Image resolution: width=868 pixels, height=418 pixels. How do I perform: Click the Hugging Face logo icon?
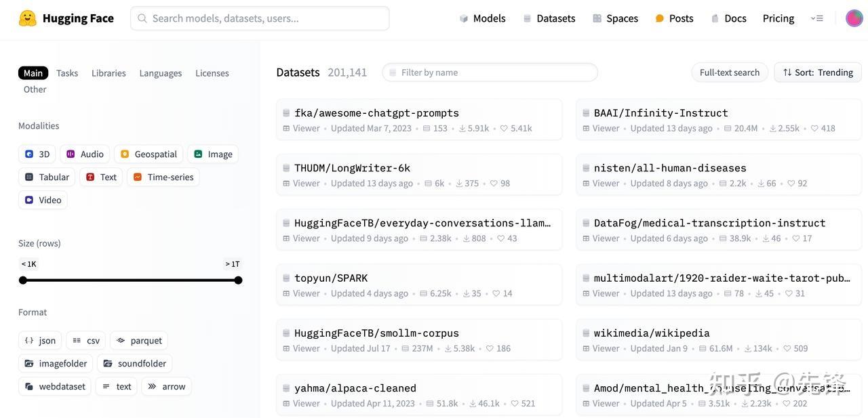tap(28, 18)
